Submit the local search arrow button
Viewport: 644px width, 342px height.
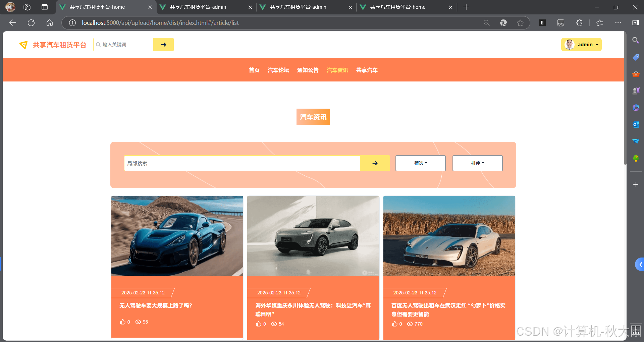375,163
